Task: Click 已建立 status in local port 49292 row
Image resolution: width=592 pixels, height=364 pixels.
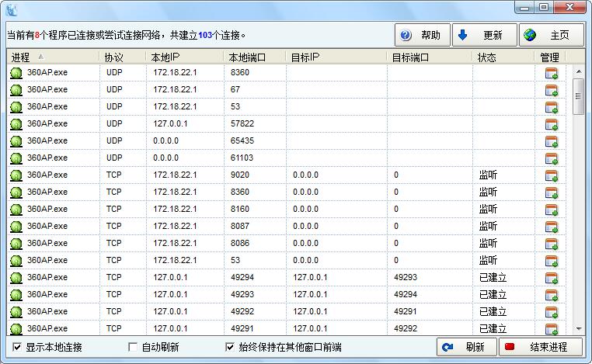Action: (493, 311)
